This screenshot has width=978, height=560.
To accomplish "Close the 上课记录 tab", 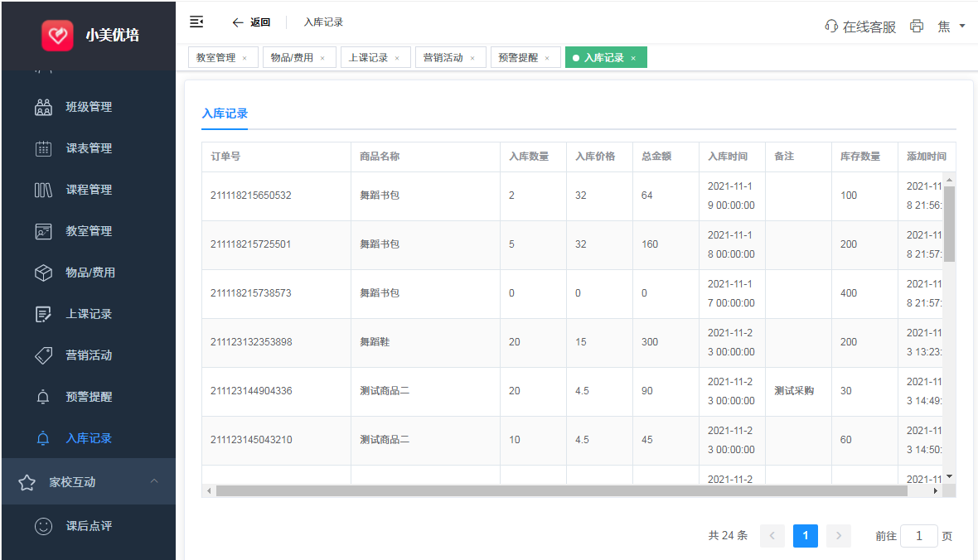I will tap(397, 58).
